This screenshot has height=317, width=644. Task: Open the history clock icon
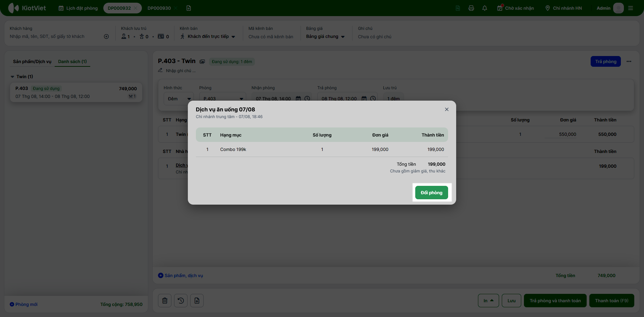[181, 301]
